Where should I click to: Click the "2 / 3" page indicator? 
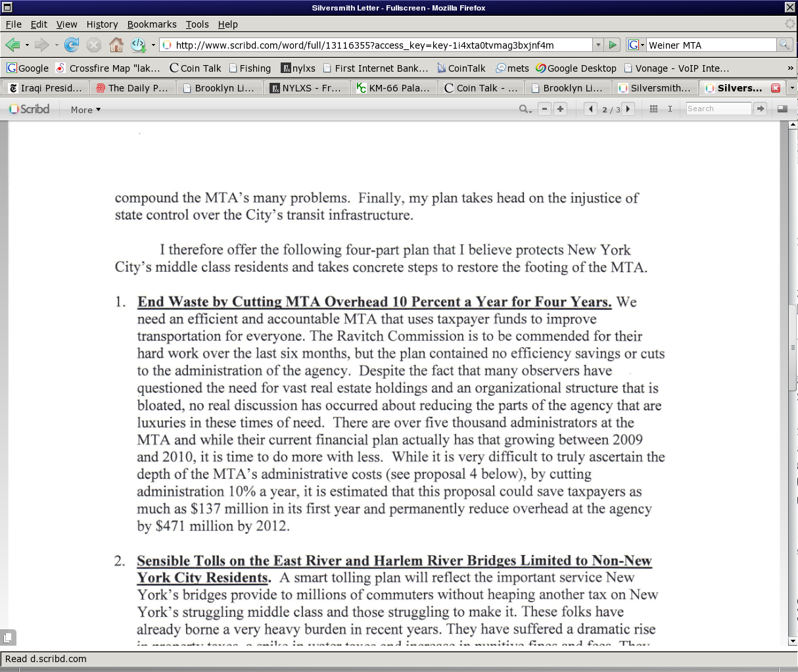(610, 110)
